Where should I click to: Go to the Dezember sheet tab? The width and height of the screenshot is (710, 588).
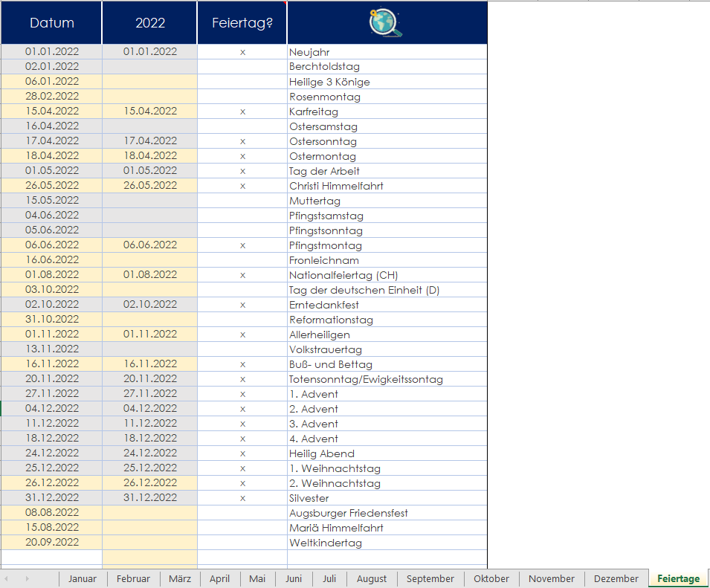[x=616, y=578]
